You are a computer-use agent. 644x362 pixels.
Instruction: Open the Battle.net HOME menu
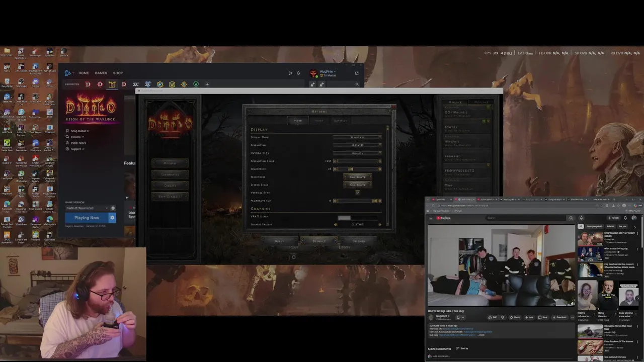point(84,73)
